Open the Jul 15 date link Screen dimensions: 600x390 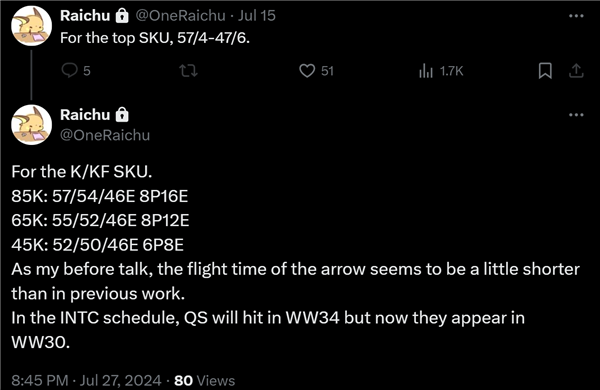pyautogui.click(x=257, y=16)
